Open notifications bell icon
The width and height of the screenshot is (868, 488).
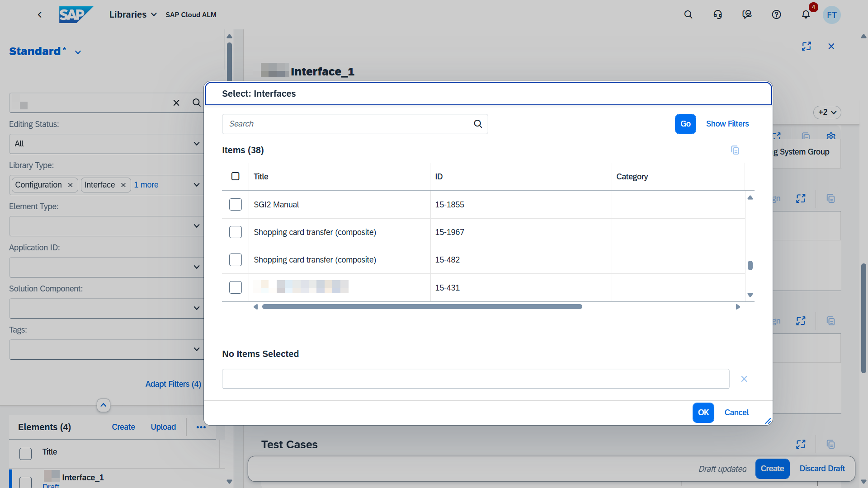point(806,14)
